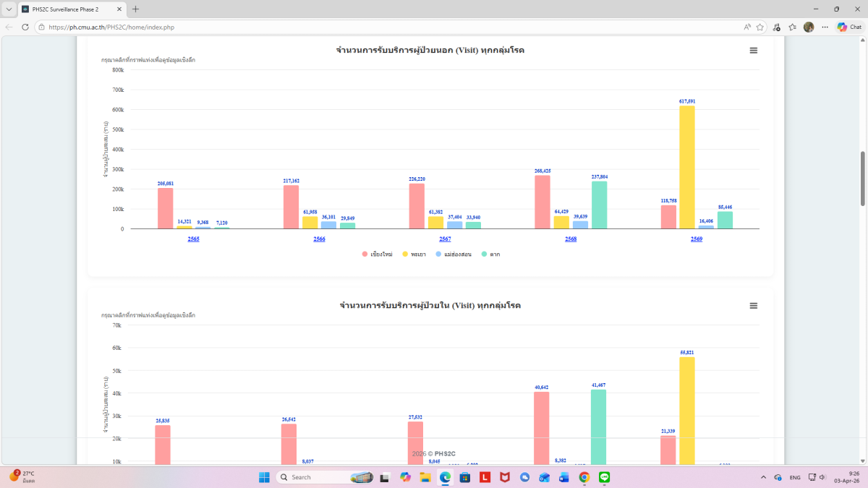Select the PHS2C Surveillance Phase 2 tab

[69, 9]
